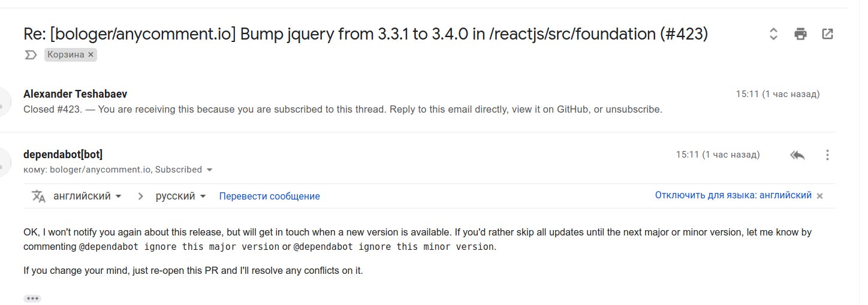Click the Корзина label chip
868x305 pixels.
66,55
